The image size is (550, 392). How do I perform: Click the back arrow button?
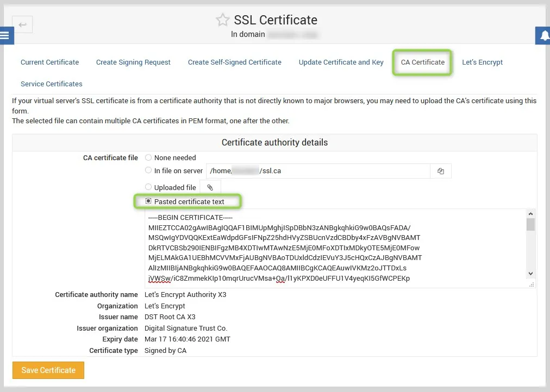(x=22, y=24)
